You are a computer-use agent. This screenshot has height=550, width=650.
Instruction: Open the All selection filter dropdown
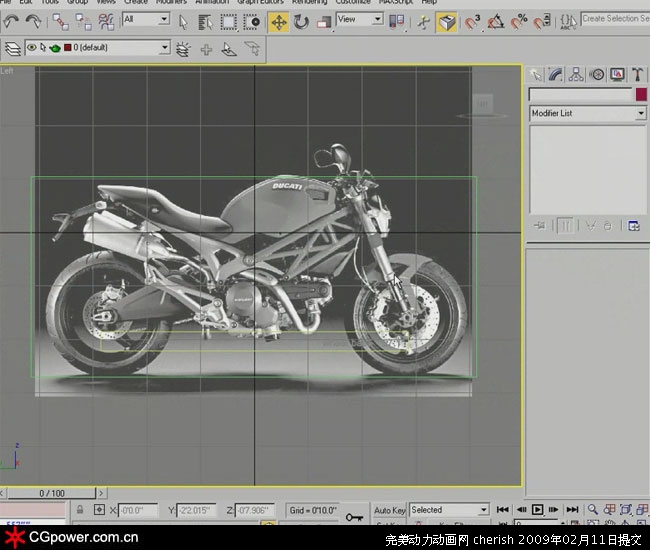(146, 19)
